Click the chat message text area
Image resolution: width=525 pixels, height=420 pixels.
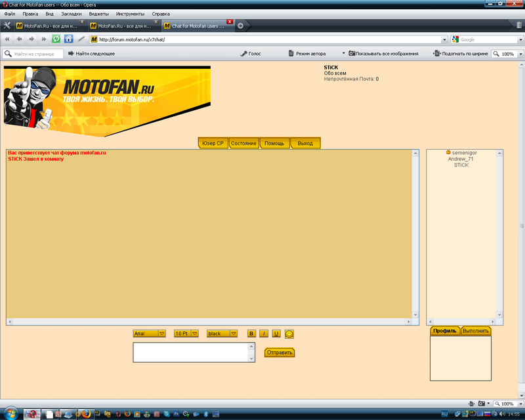[x=191, y=352]
